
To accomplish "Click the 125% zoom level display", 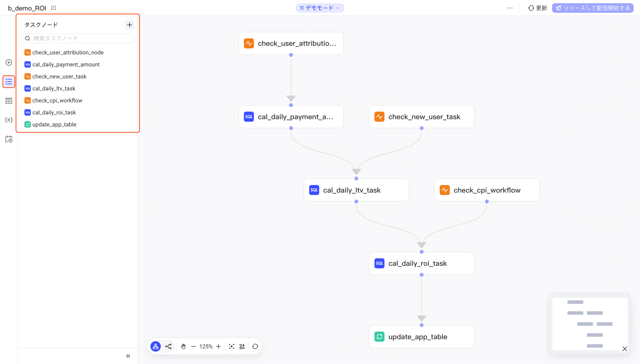I will pyautogui.click(x=206, y=346).
